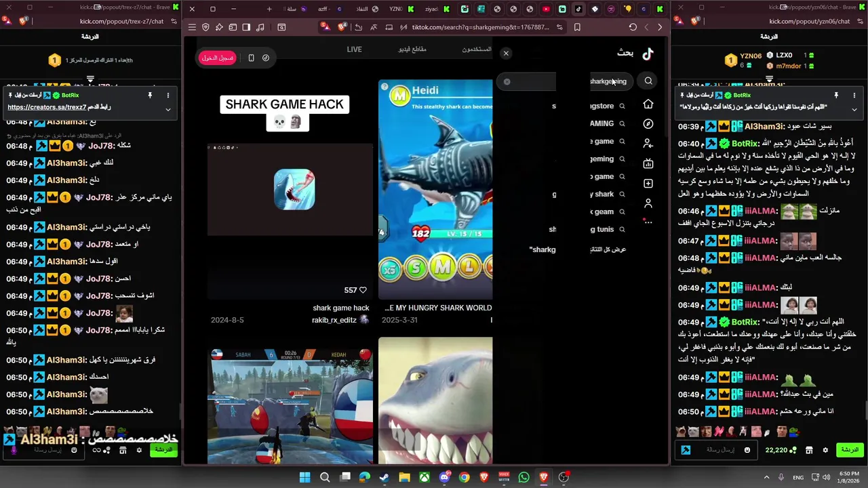Click the coin icon next to login button

pos(266,58)
